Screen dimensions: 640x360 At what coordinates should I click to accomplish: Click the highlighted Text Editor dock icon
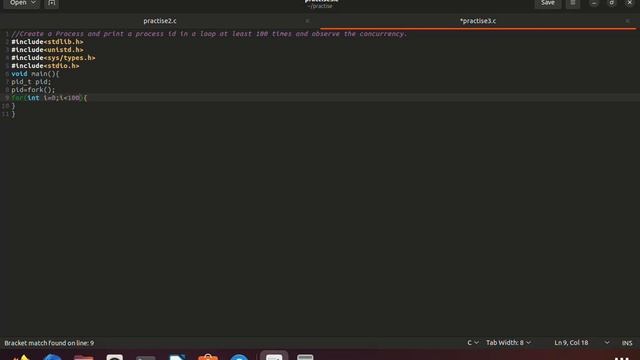click(x=274, y=356)
